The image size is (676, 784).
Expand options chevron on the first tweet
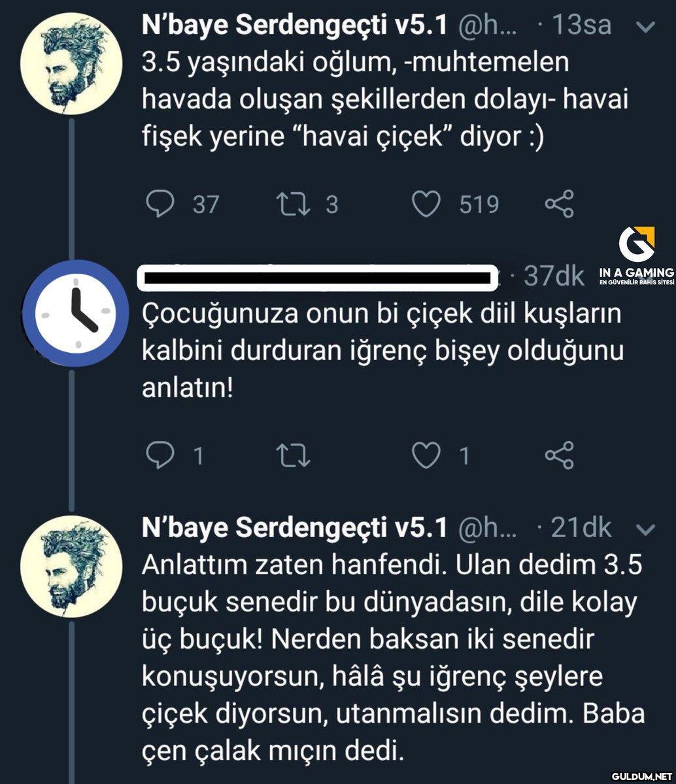click(x=646, y=27)
